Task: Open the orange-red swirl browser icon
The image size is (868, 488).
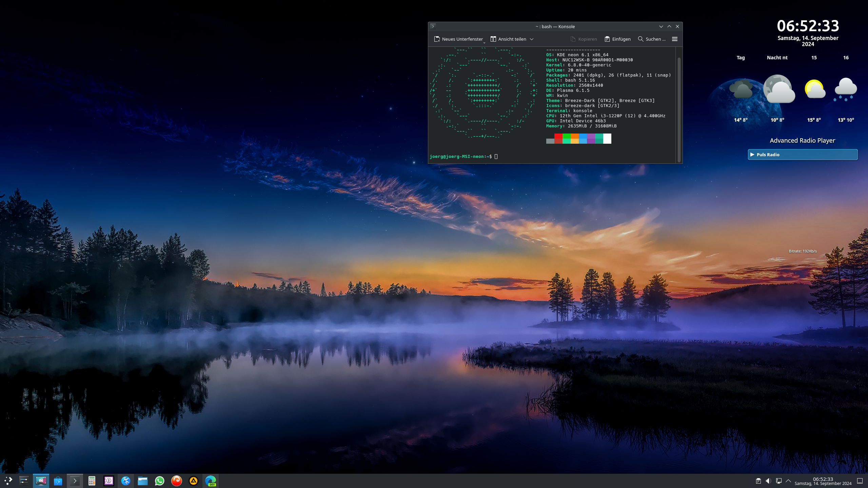Action: [177, 481]
